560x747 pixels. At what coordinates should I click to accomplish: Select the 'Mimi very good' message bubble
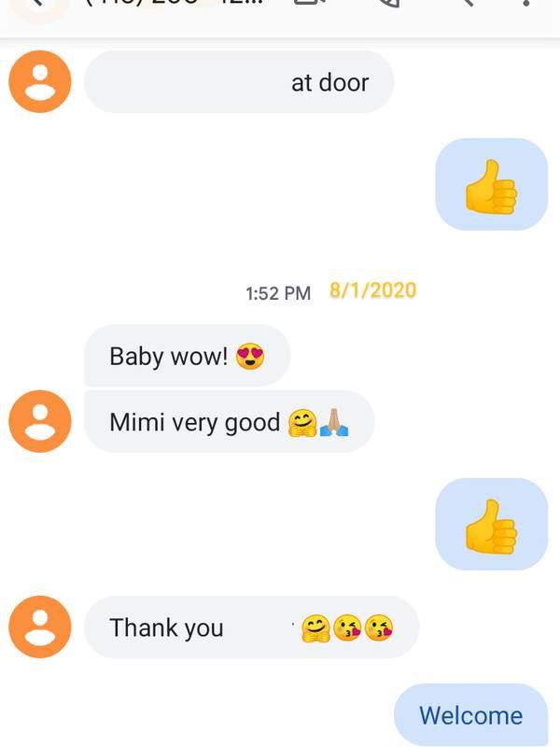pos(229,421)
